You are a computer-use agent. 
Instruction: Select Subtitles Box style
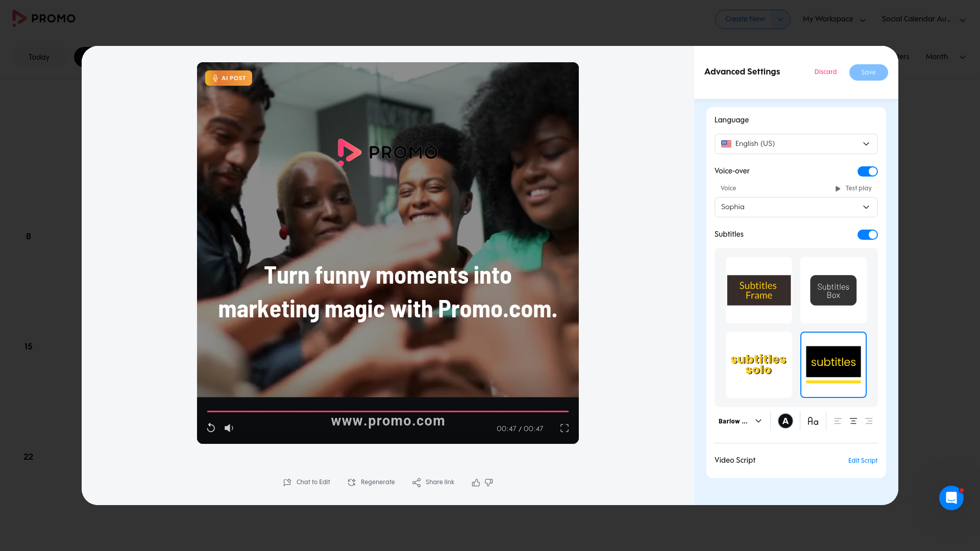[834, 290]
